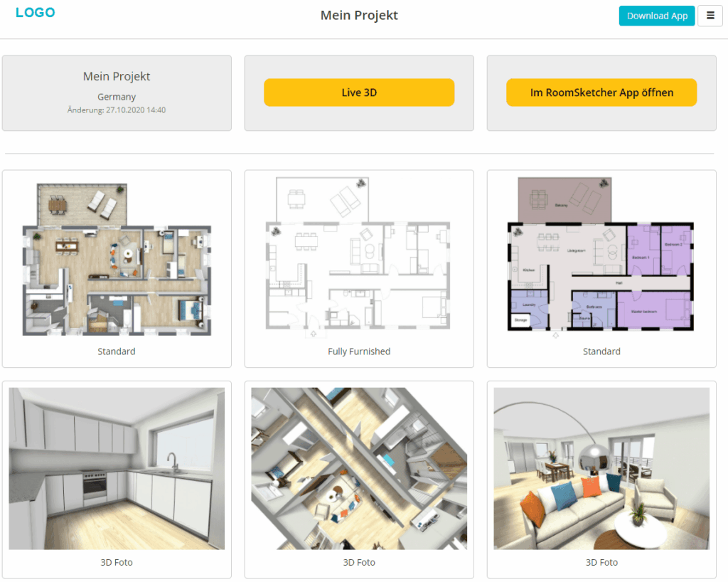Image resolution: width=728 pixels, height=582 pixels.
Task: Open the kitchen 3D Foto image
Action: coord(117,468)
